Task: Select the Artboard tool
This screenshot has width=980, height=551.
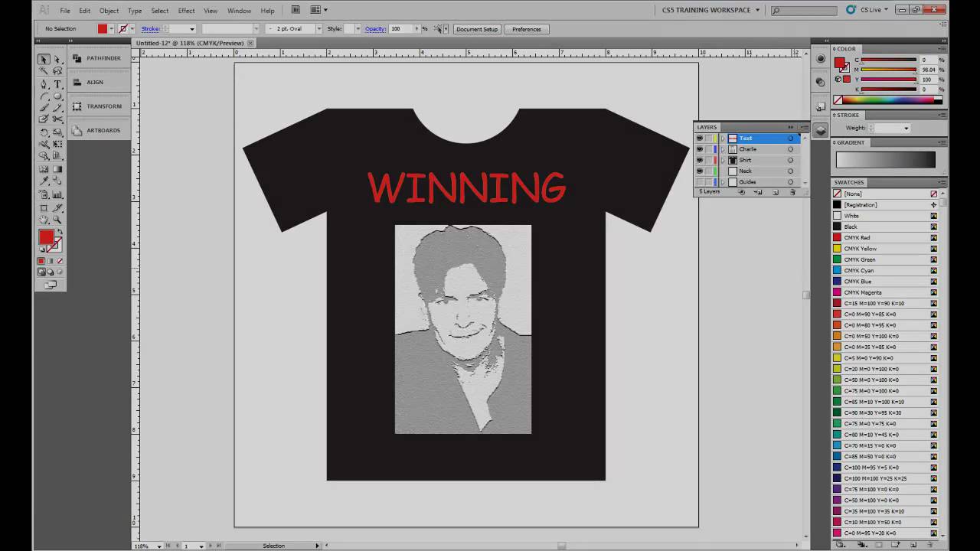Action: pos(44,207)
